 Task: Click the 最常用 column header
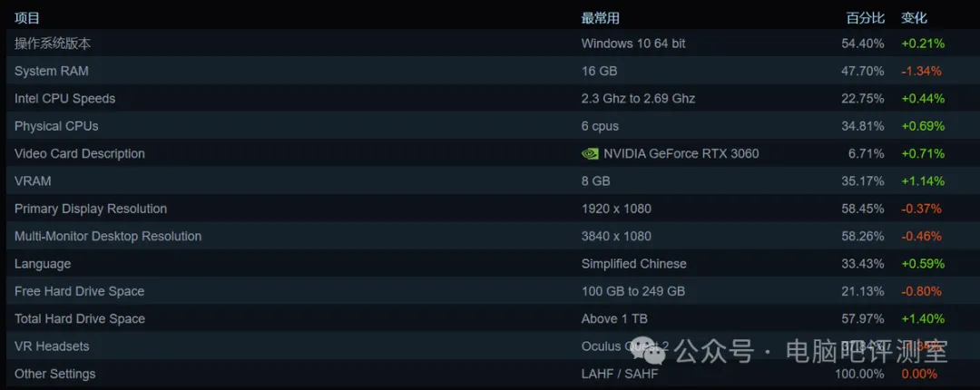coord(600,18)
